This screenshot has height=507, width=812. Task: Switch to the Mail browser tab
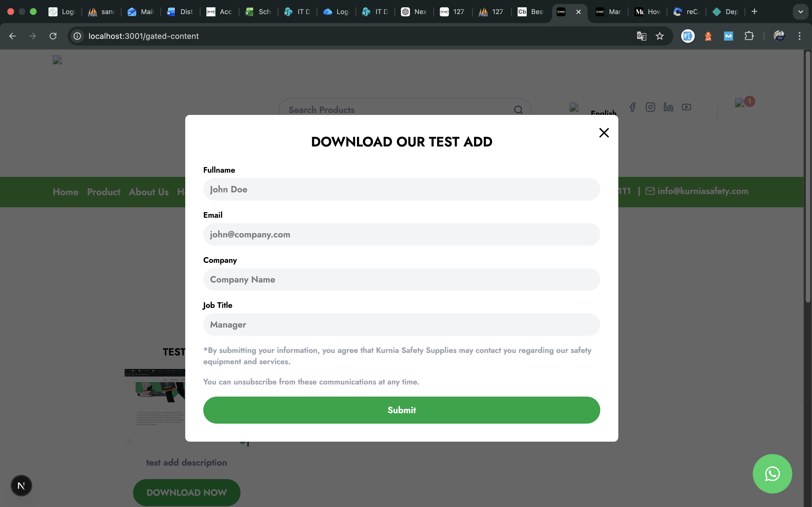click(x=141, y=12)
